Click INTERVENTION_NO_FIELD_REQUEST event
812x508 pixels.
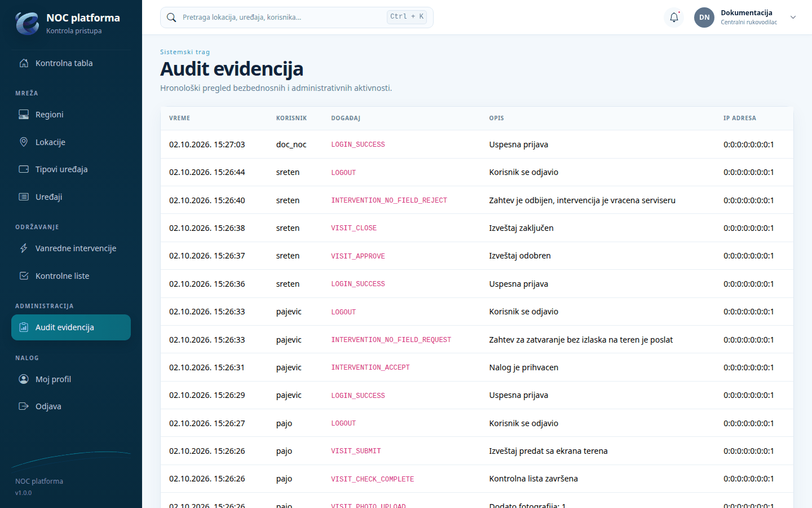click(x=391, y=340)
